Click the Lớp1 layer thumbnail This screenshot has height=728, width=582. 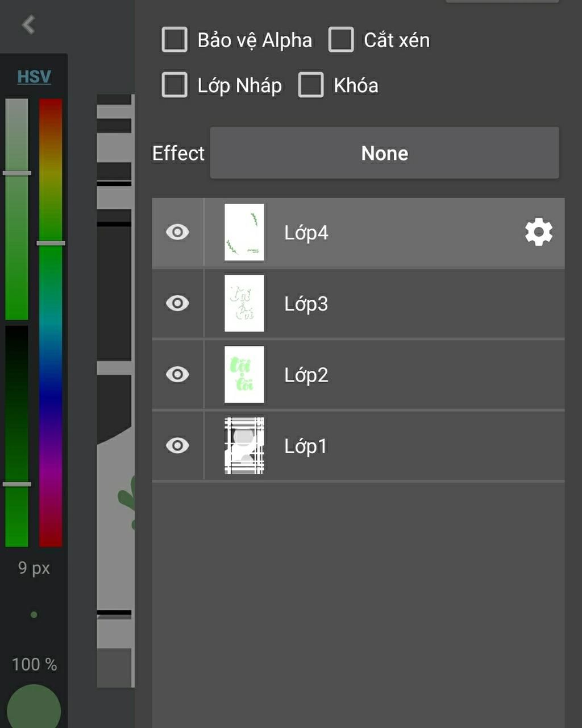(x=244, y=445)
